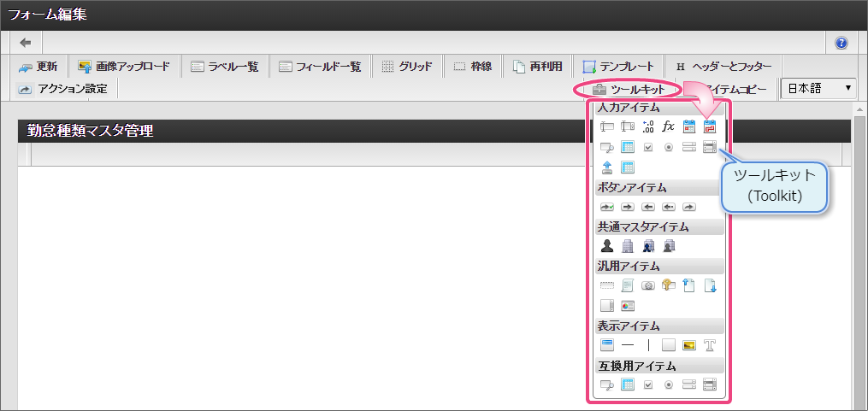
Task: Go back with the left arrow icon
Action: tap(26, 43)
